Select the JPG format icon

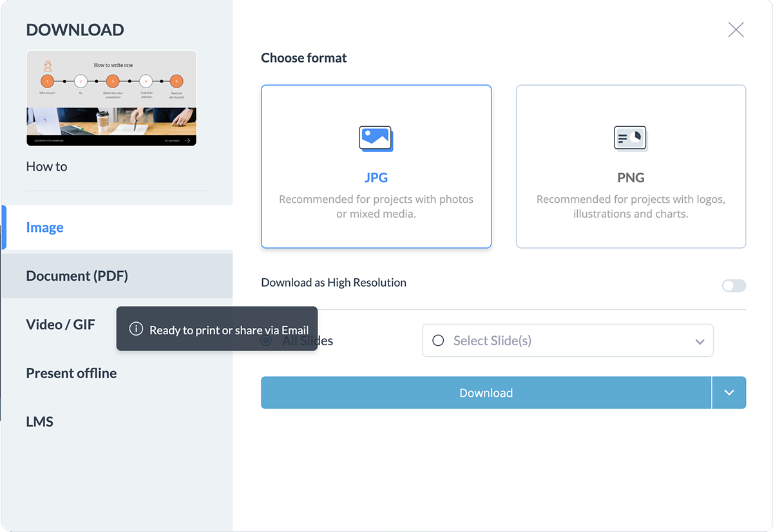coord(376,166)
